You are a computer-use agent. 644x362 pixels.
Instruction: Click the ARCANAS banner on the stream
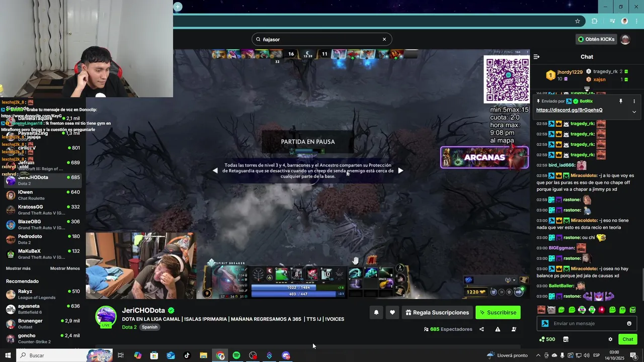point(484,157)
